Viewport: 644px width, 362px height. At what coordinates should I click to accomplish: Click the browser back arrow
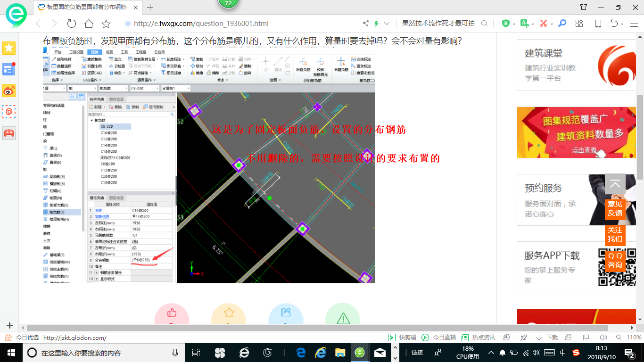click(38, 24)
